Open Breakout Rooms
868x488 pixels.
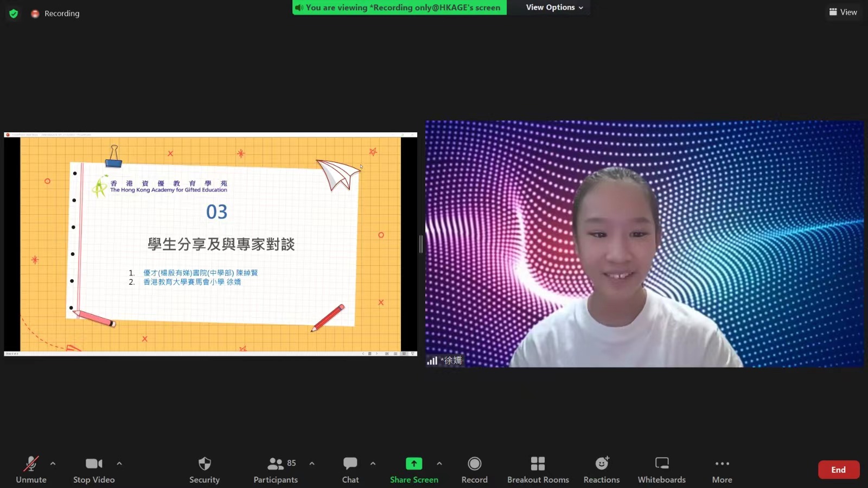pyautogui.click(x=538, y=469)
